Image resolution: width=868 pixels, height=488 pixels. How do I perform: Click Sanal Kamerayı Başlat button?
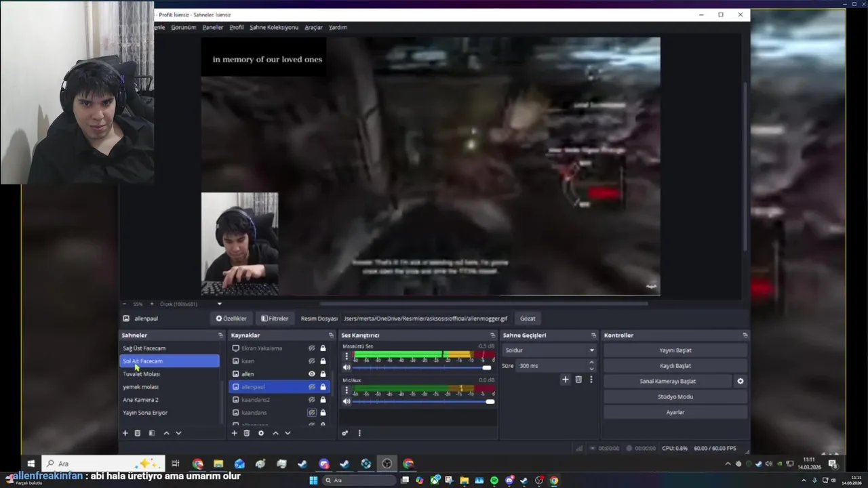668,381
